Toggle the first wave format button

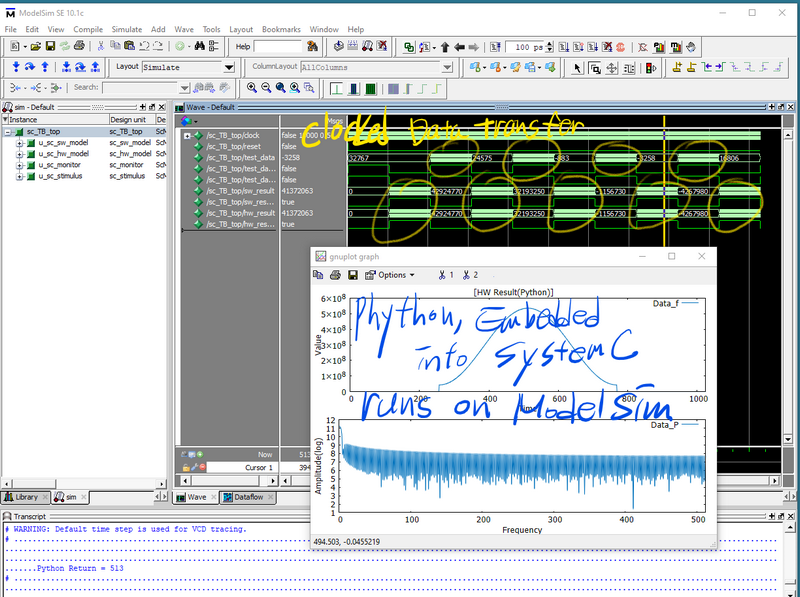pyautogui.click(x=336, y=89)
